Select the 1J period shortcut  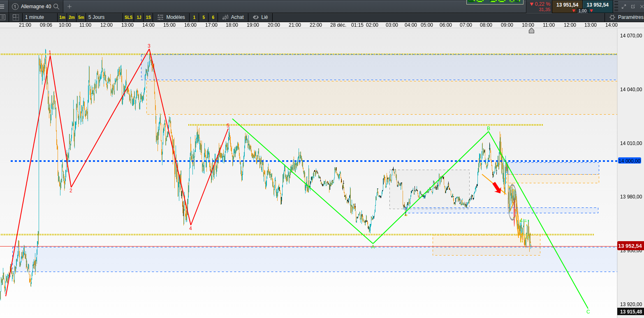pos(139,17)
